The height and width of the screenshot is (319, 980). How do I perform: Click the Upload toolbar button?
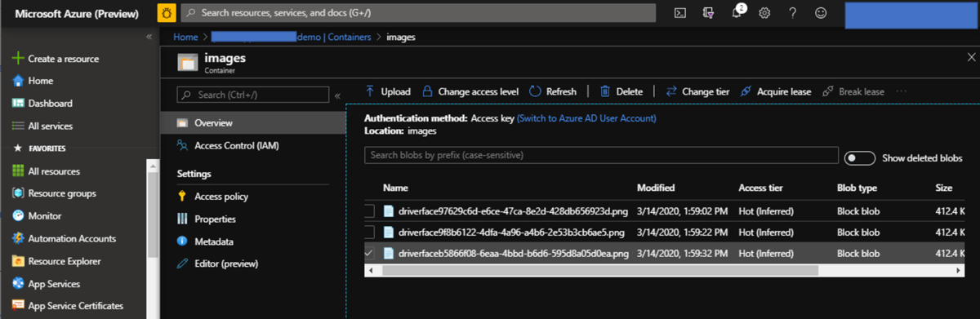(387, 91)
